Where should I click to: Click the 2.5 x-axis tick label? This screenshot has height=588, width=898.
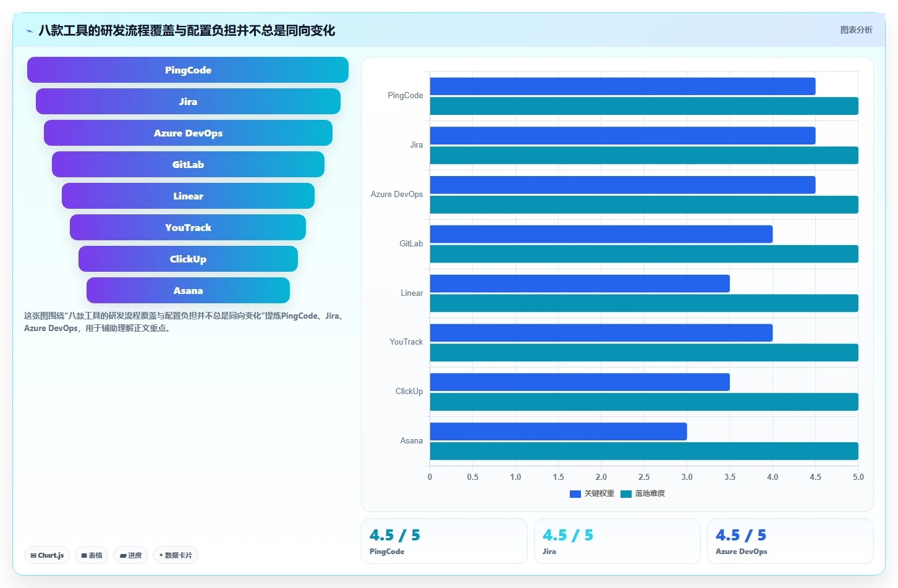coord(644,477)
